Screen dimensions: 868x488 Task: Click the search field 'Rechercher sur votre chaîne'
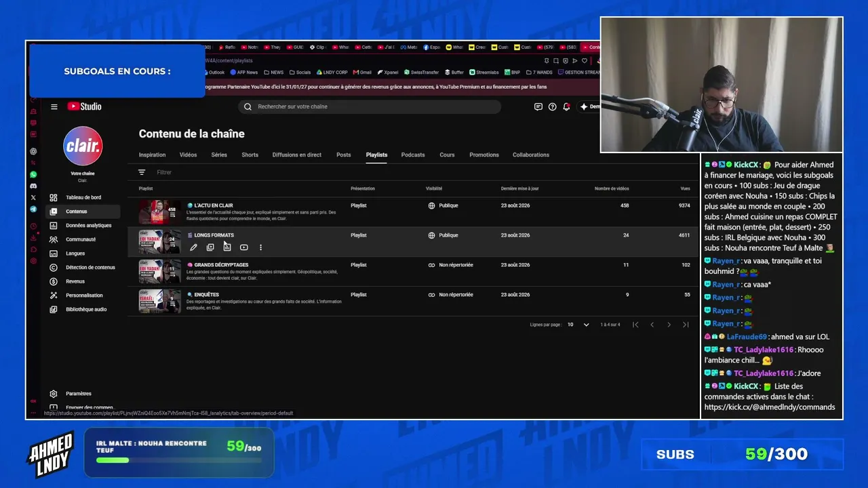click(x=370, y=106)
